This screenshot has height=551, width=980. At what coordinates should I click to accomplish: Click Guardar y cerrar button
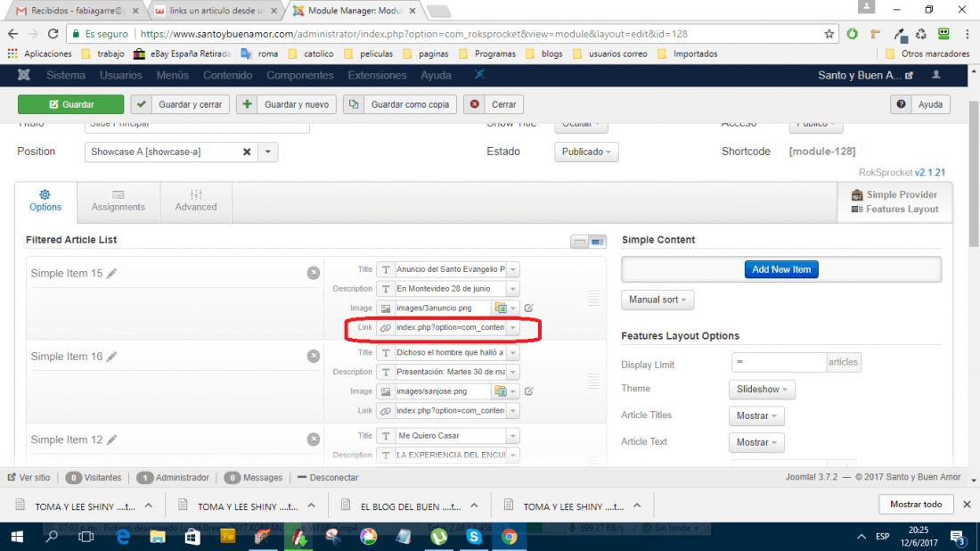(180, 104)
